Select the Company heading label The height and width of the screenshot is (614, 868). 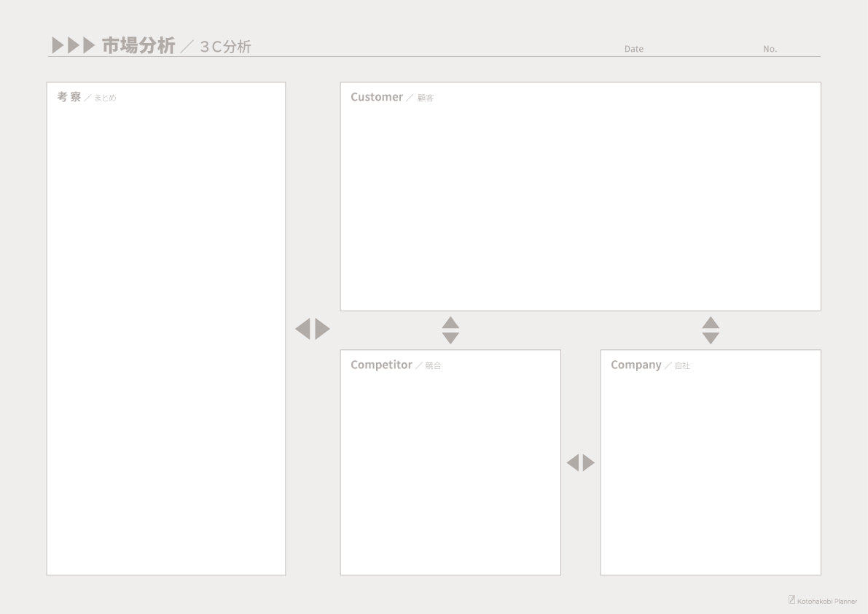point(636,365)
